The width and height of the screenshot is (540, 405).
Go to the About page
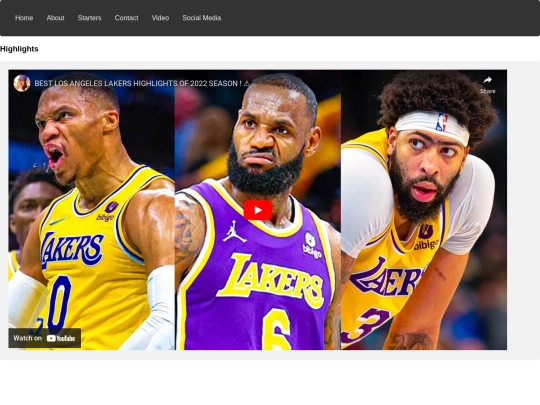coord(55,18)
